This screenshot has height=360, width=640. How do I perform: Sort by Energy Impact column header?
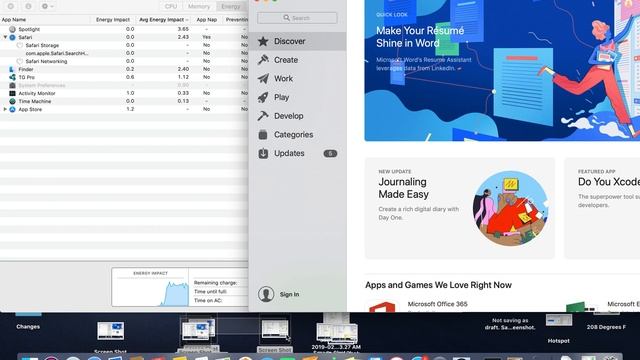(x=113, y=20)
